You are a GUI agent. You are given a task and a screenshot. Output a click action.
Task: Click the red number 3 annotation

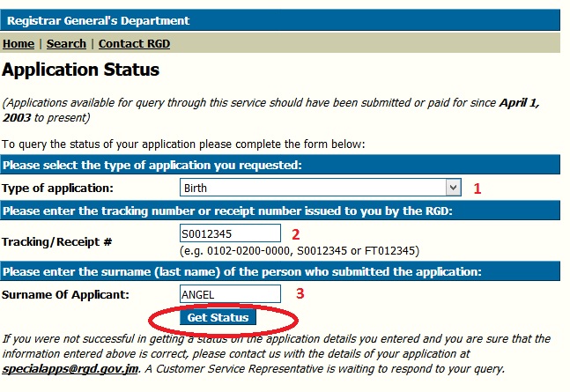point(300,294)
